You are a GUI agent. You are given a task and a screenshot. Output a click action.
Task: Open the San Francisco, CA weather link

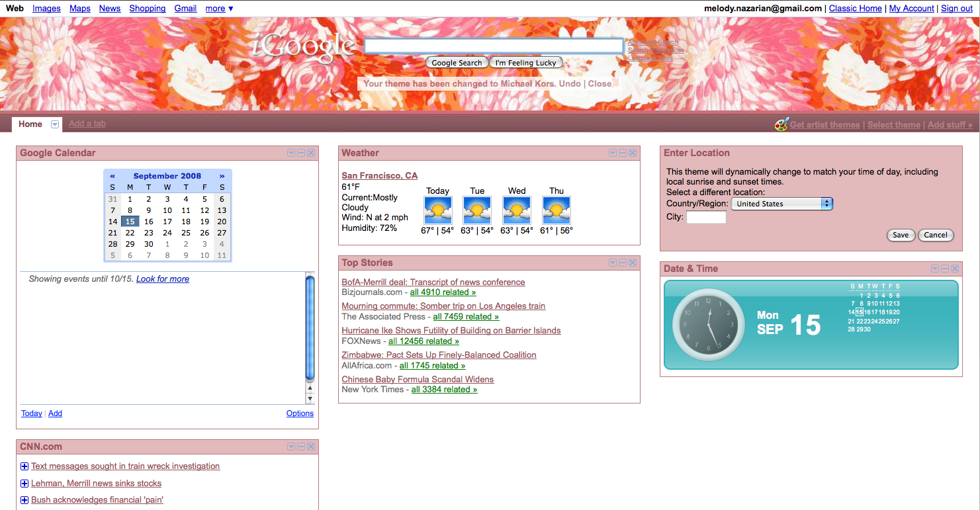(380, 176)
